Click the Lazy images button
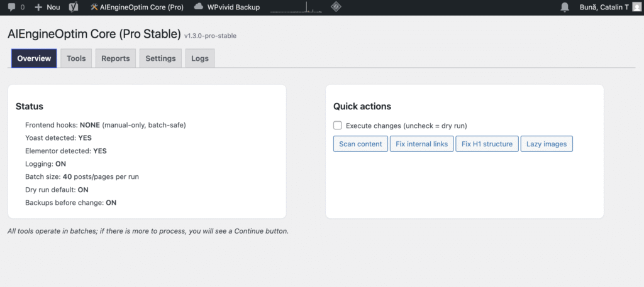The image size is (644, 287). click(x=547, y=144)
